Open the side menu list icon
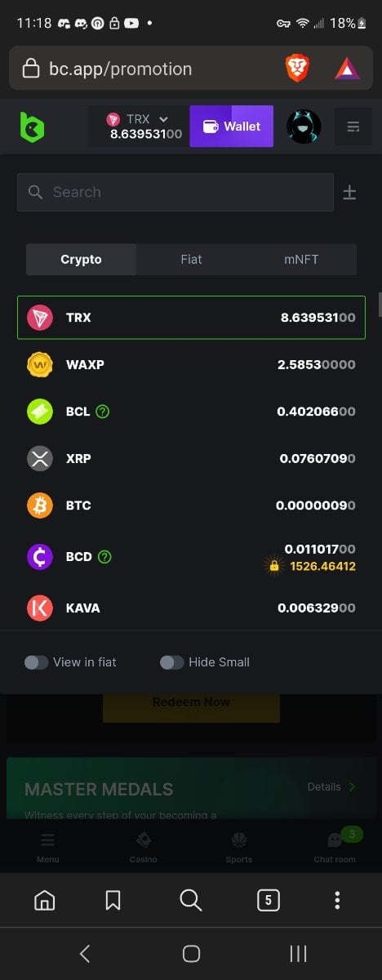 (353, 127)
